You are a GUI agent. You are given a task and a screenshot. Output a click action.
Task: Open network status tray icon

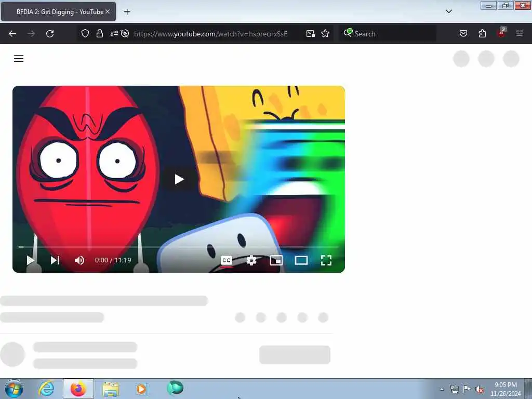point(454,389)
